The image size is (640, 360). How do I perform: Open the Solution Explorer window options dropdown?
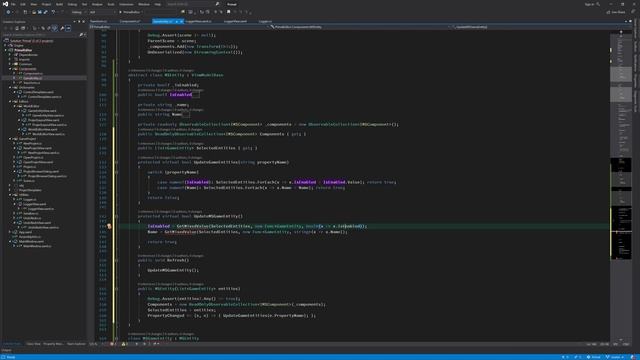pos(74,22)
